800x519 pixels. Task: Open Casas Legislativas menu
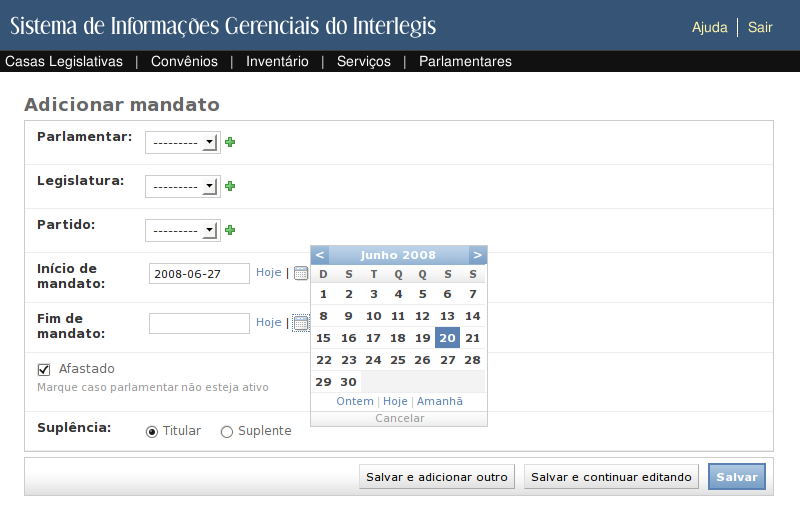pos(64,61)
